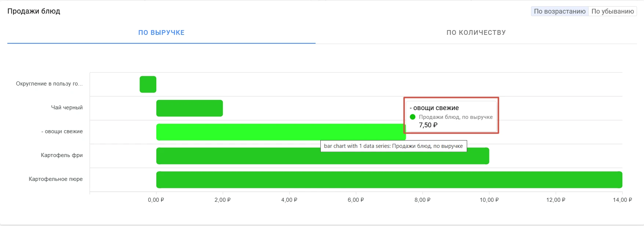Click the - овощи свежие axis label
644x226 pixels.
point(62,131)
